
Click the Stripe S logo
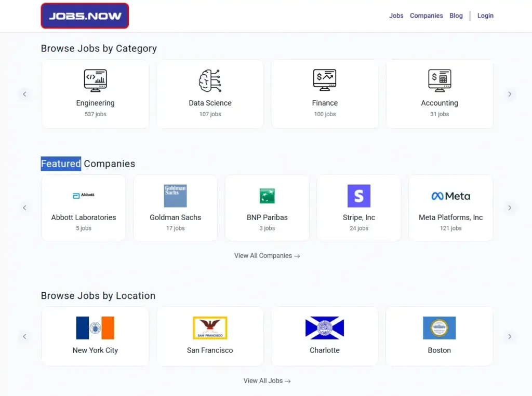click(x=359, y=196)
